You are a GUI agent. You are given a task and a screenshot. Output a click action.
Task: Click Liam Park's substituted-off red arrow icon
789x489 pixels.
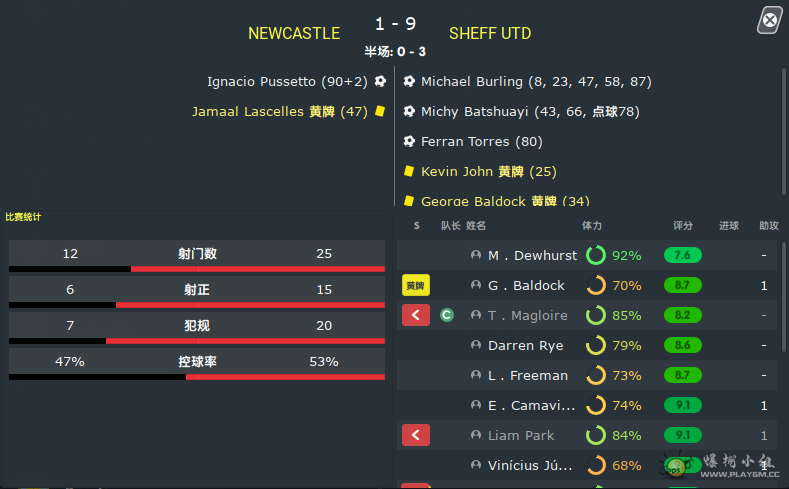tap(416, 435)
